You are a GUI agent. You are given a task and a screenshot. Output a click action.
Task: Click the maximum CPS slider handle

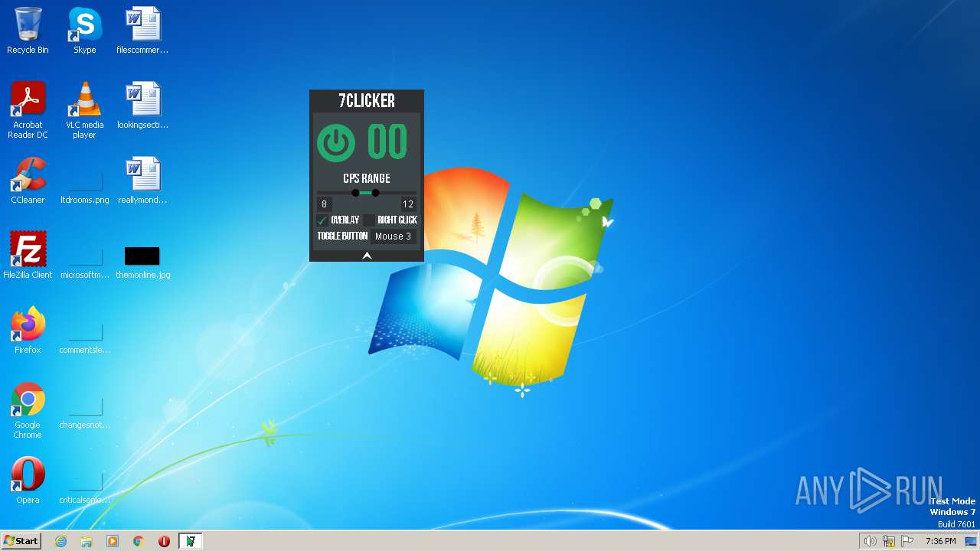[x=375, y=193]
